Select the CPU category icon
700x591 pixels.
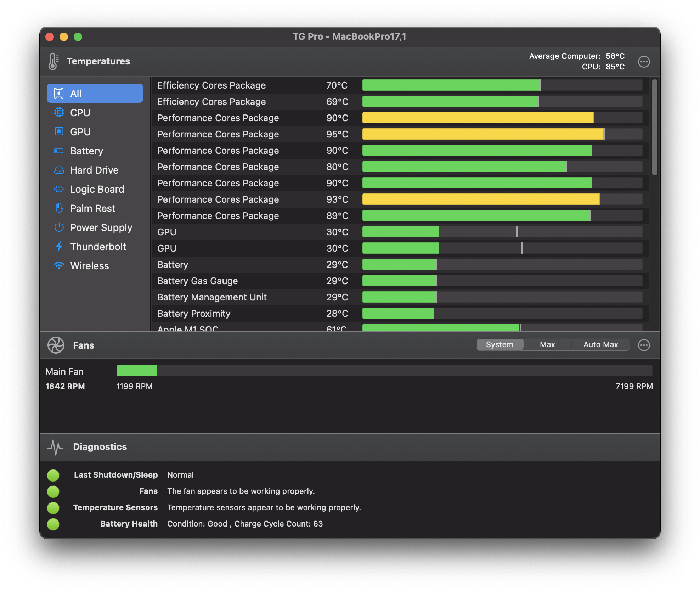tap(58, 112)
